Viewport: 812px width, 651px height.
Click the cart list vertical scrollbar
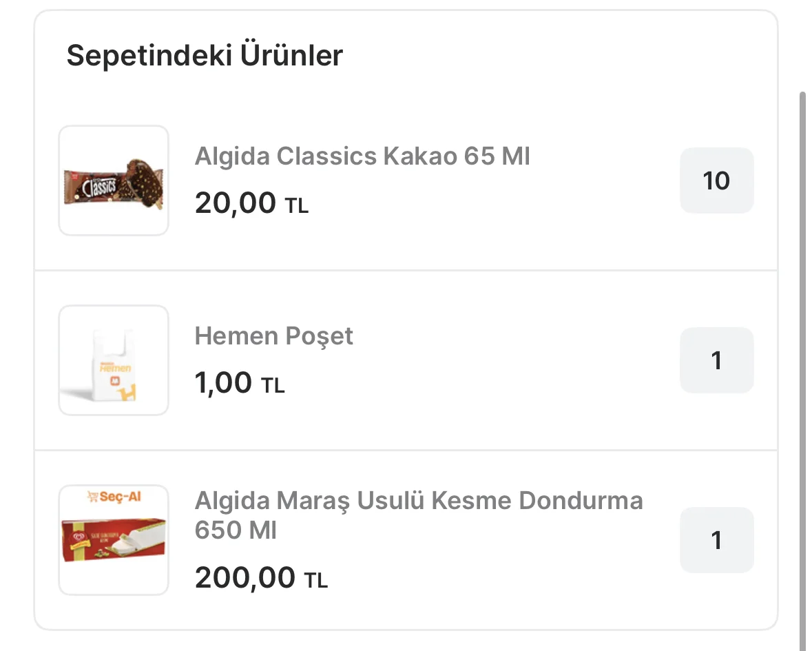(802, 344)
